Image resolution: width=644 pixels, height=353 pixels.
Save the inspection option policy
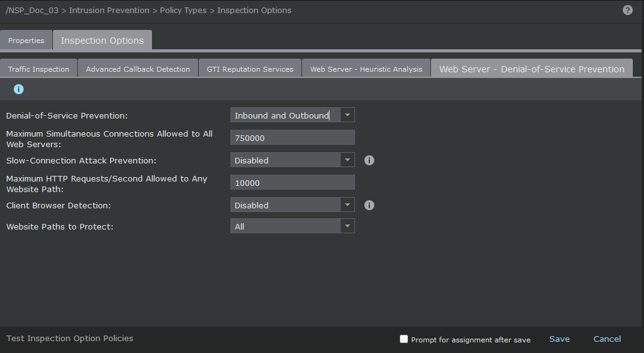point(559,339)
